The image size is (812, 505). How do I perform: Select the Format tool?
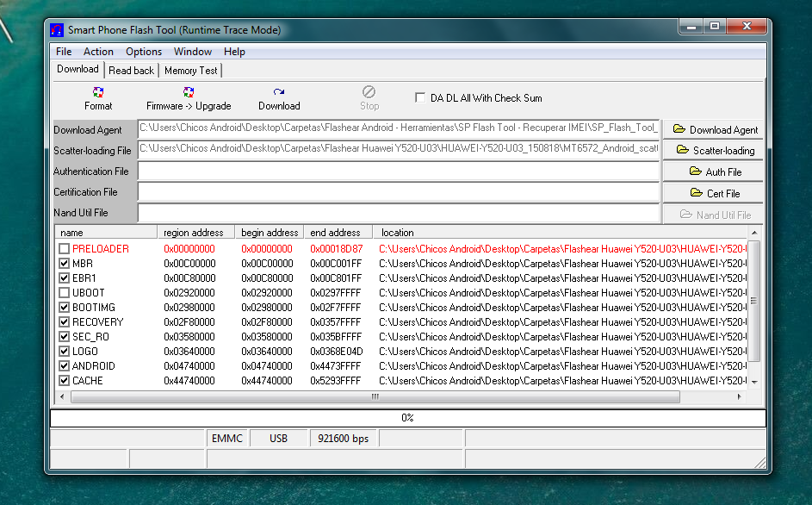(x=97, y=97)
